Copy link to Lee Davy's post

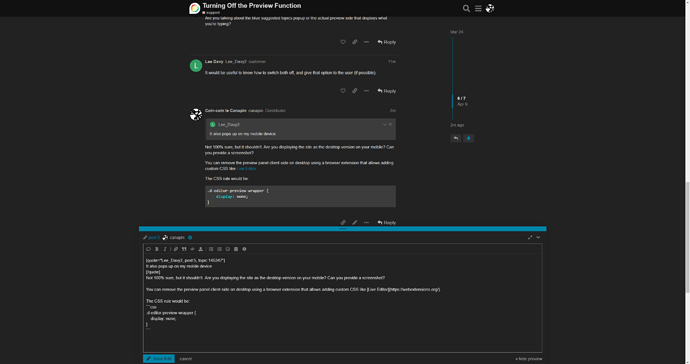(x=354, y=91)
